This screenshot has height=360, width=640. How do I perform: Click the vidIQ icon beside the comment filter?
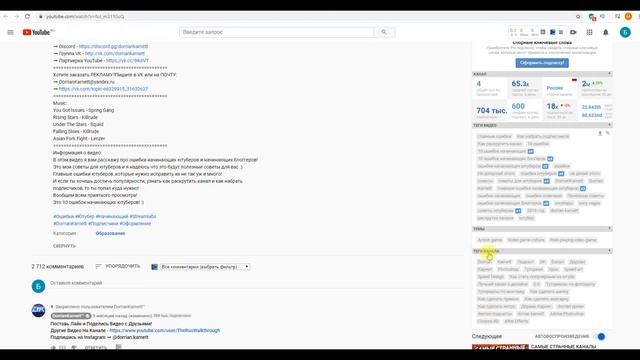point(154,267)
